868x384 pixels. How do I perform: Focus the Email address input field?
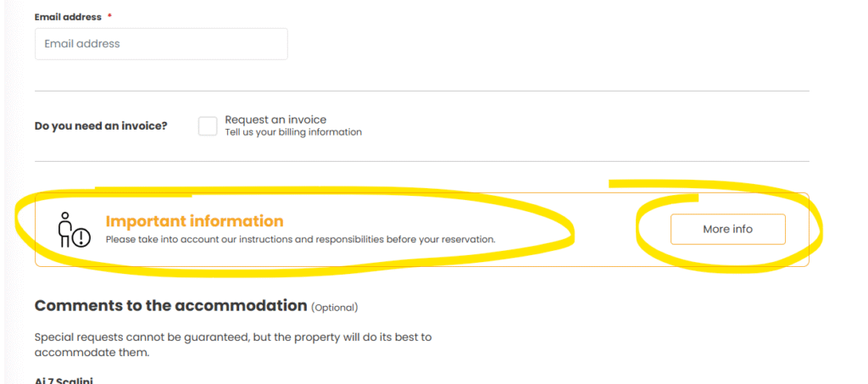pos(161,44)
